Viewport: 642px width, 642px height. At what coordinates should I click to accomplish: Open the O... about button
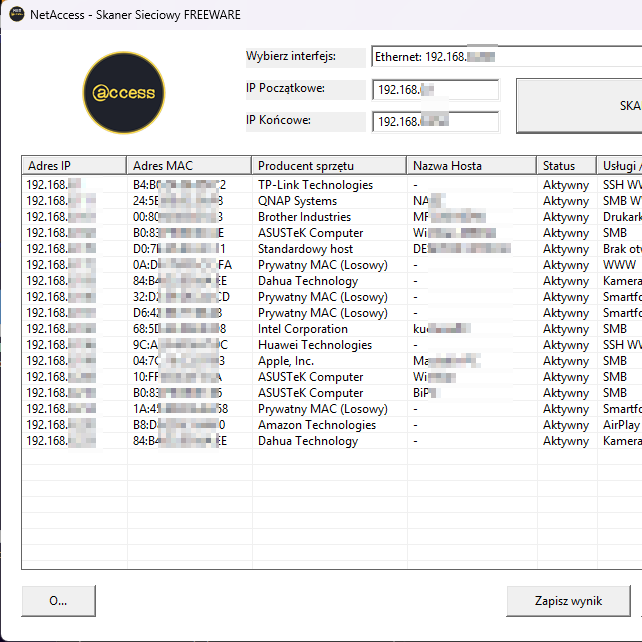coord(58,601)
